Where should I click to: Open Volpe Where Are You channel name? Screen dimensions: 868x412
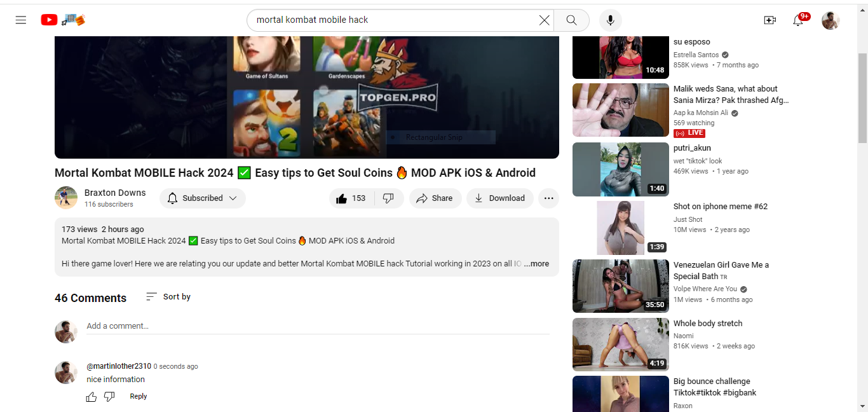[x=705, y=289]
